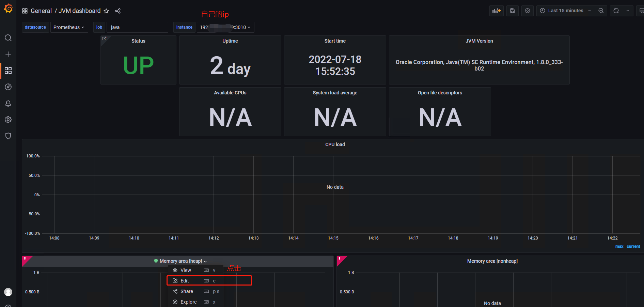Click the N/A value under Available CPUs
Viewport: 644px width, 307px height.
[x=230, y=118]
